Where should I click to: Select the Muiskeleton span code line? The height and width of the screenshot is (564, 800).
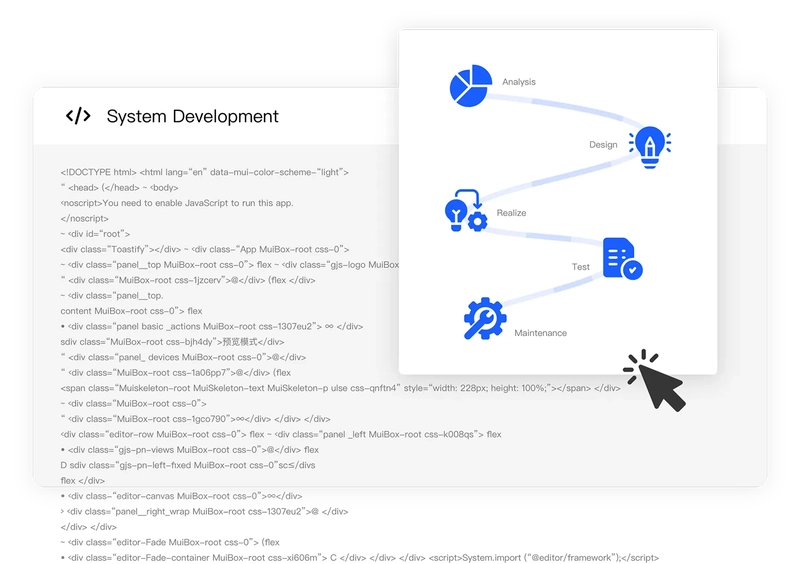(x=339, y=388)
